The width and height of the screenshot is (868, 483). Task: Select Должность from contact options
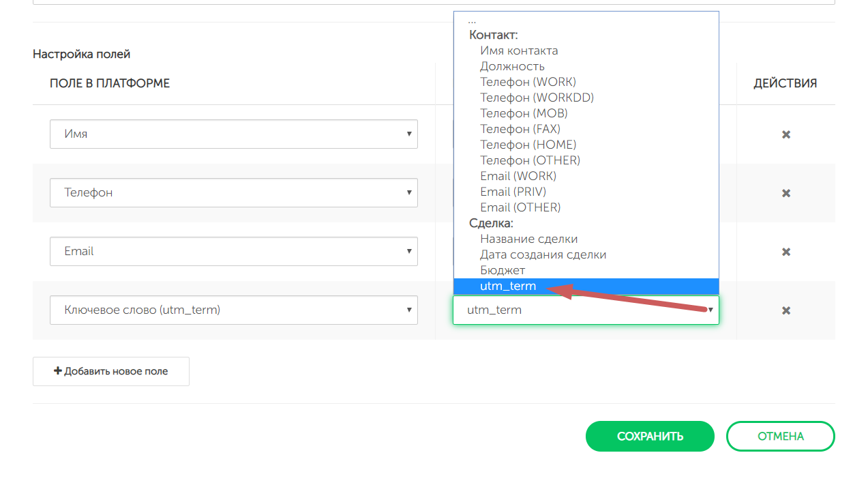(x=512, y=66)
